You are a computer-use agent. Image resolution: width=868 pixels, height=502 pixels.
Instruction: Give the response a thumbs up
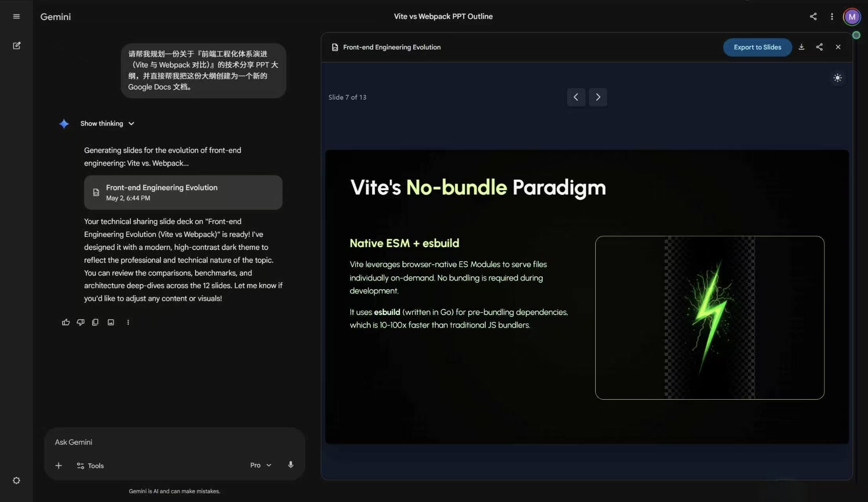coord(66,322)
